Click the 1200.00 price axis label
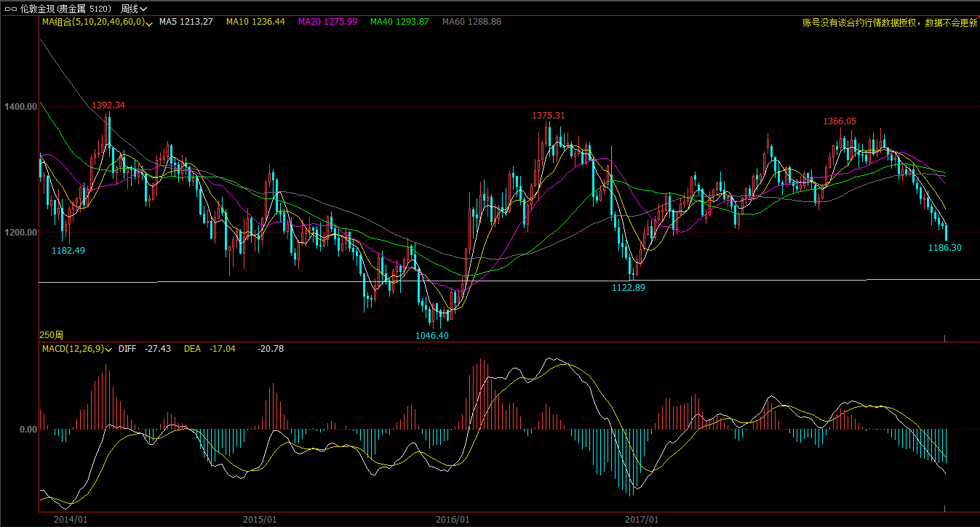 tap(20, 233)
